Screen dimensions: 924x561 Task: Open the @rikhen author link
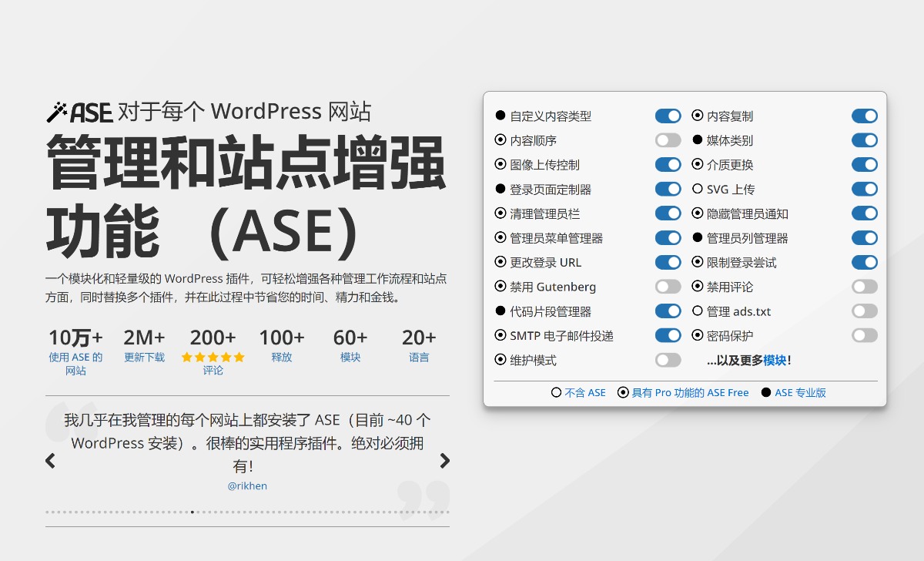coord(247,486)
